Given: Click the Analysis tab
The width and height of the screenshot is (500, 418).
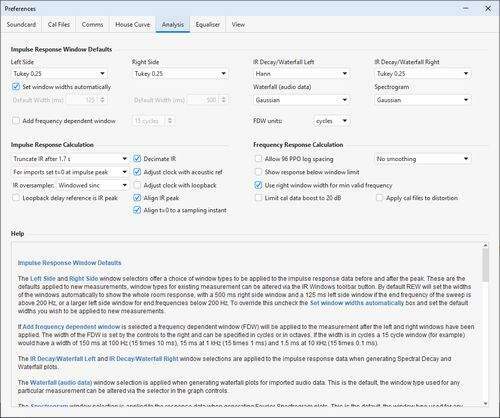Looking at the screenshot, I should pyautogui.click(x=173, y=25).
